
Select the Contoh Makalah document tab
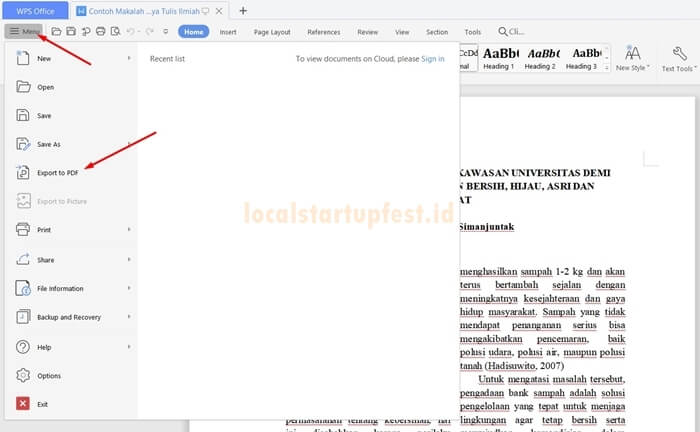click(144, 11)
